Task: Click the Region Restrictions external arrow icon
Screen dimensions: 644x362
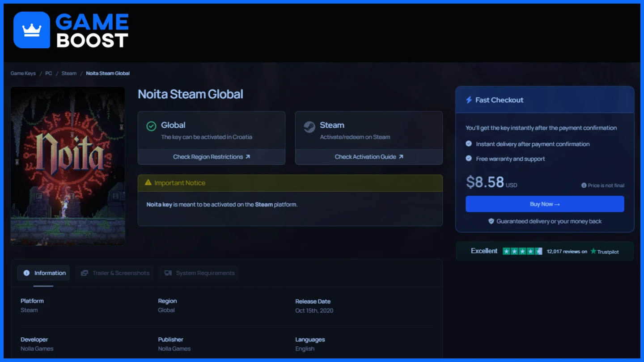Action: tap(248, 157)
